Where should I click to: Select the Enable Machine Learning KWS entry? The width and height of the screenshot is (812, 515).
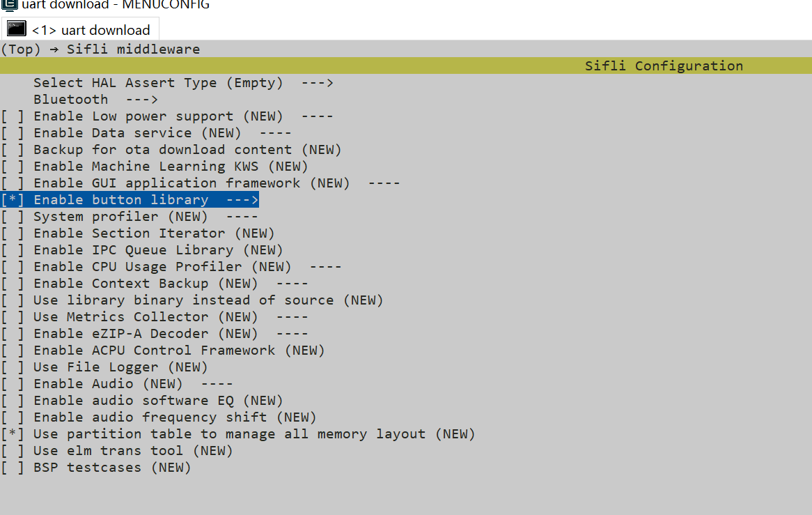[x=170, y=167]
